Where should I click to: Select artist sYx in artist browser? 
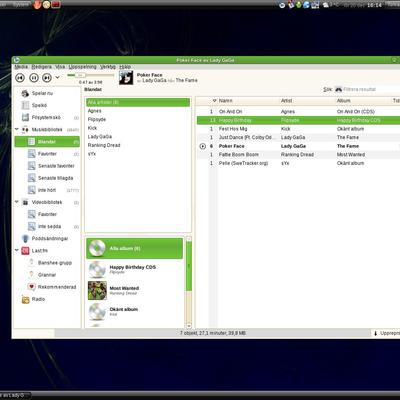coord(92,154)
